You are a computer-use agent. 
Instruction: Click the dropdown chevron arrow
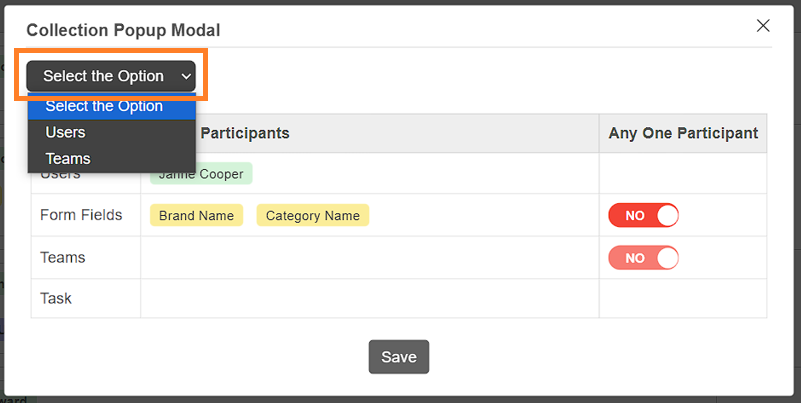186,76
